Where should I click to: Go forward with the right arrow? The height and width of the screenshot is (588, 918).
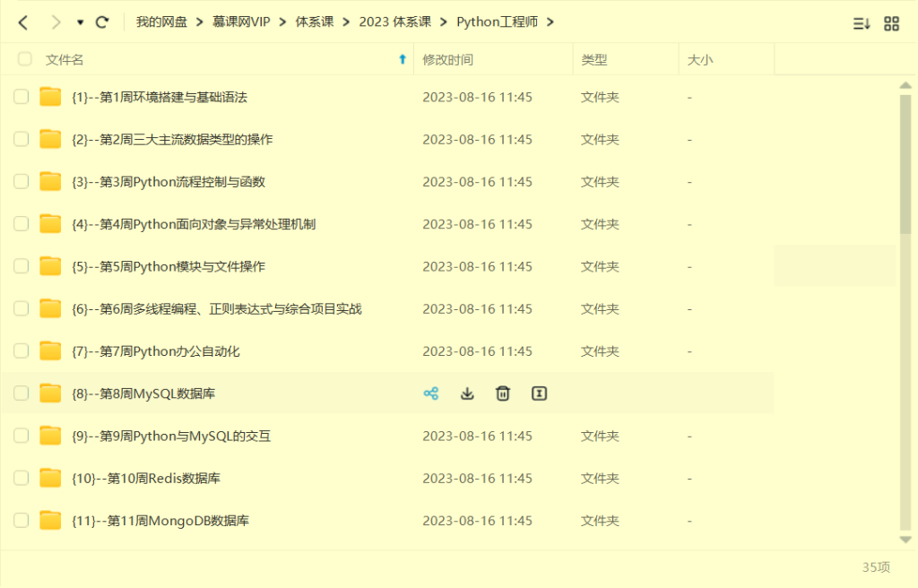(x=56, y=22)
